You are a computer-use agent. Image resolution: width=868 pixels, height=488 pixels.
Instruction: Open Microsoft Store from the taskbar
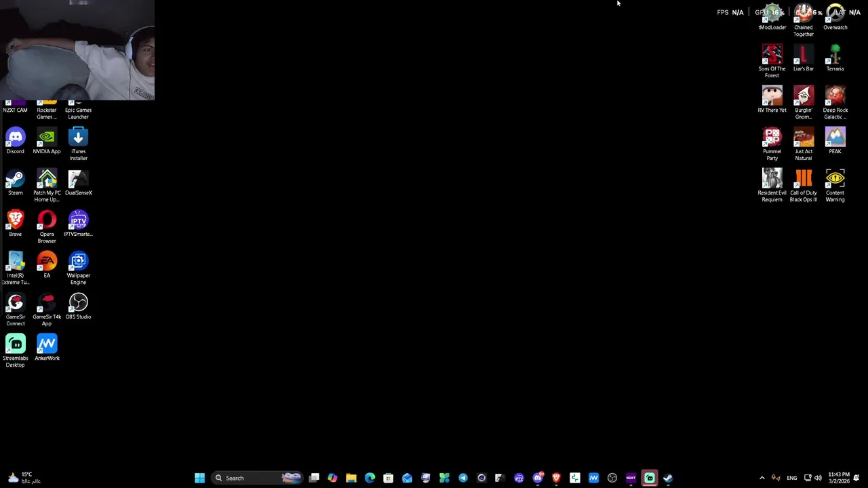point(388,478)
